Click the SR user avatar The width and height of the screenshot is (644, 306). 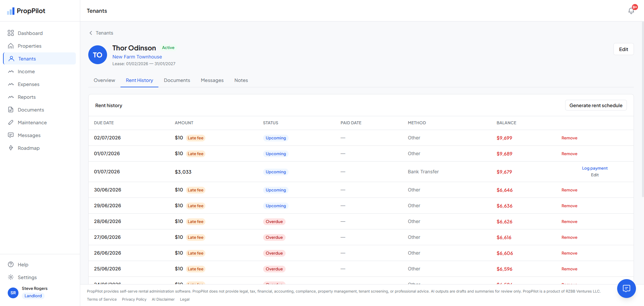click(13, 293)
